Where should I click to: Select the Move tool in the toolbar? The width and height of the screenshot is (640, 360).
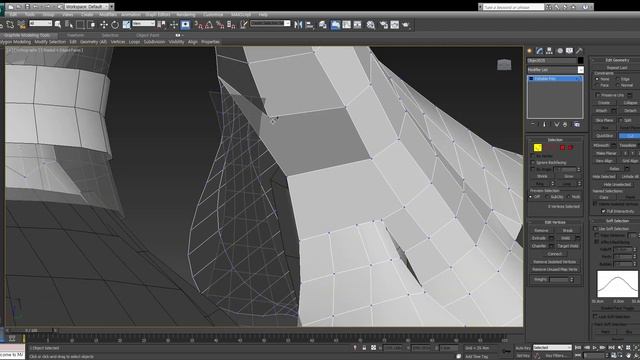(104, 25)
